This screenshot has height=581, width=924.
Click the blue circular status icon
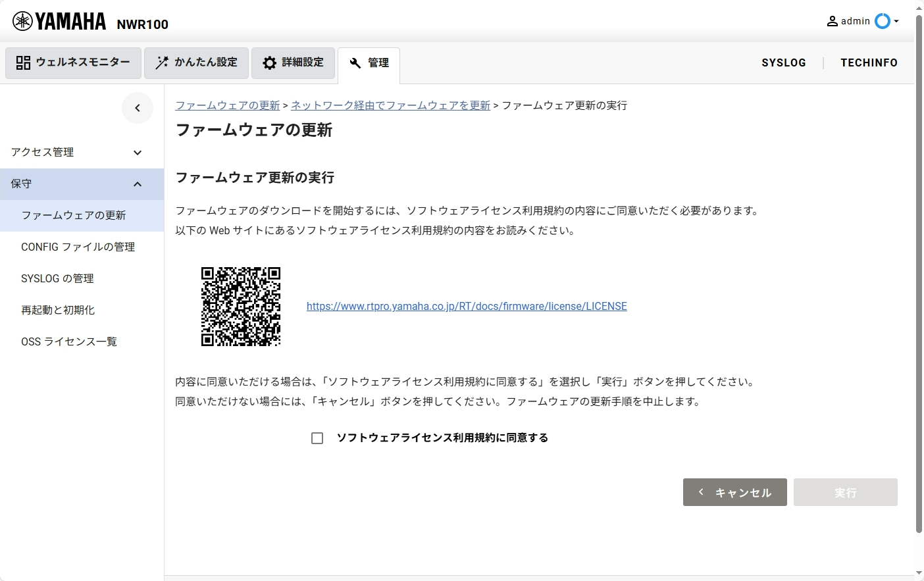click(882, 21)
